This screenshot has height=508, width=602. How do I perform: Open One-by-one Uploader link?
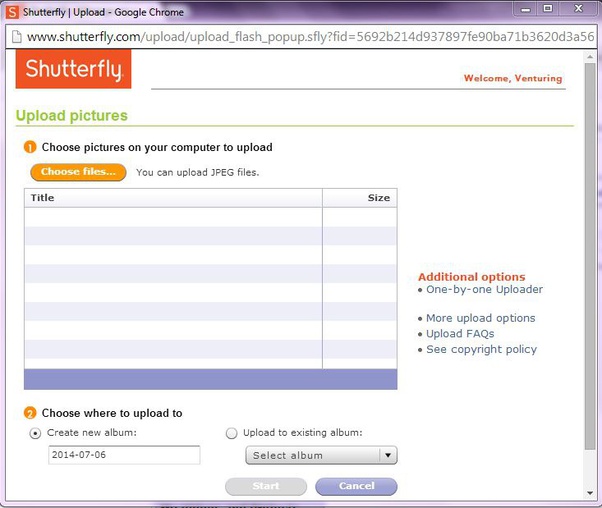click(x=485, y=290)
